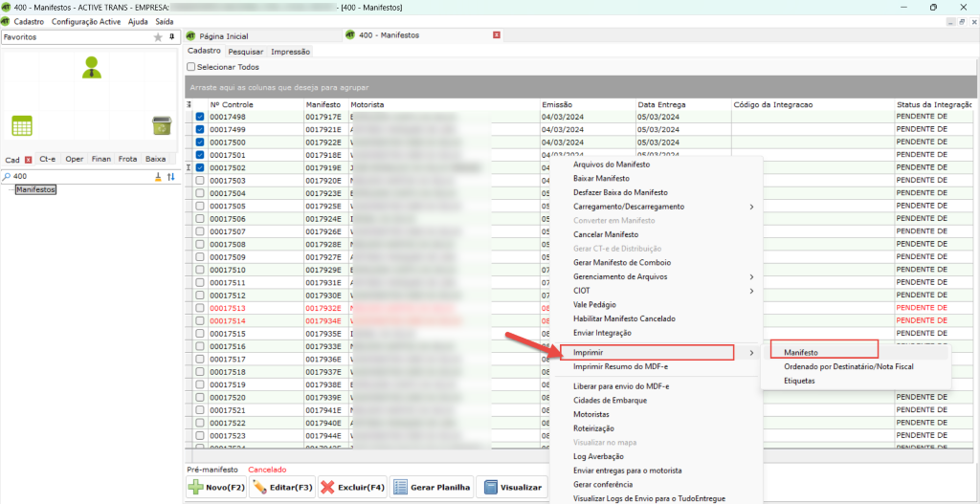This screenshot has height=504, width=980.
Task: Enable the Selecionar Todos checkbox
Action: click(x=191, y=67)
